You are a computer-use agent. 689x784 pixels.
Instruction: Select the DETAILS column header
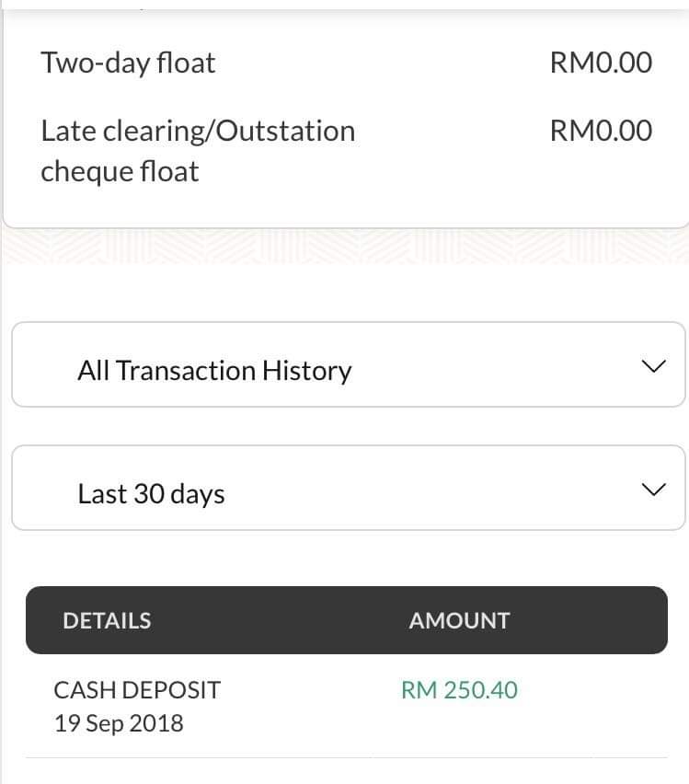coord(107,620)
